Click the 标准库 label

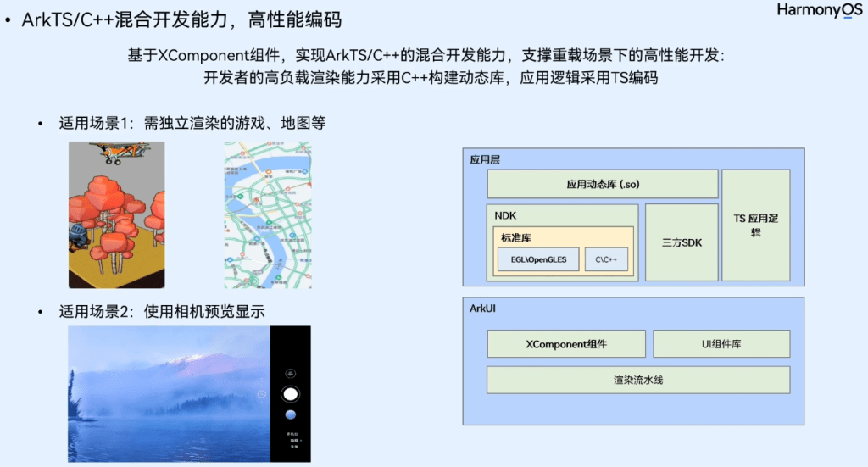515,237
